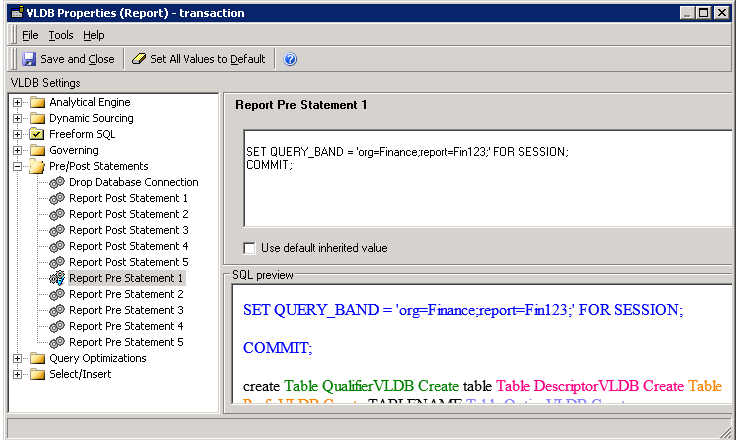Close the VLDB Properties window

click(722, 13)
